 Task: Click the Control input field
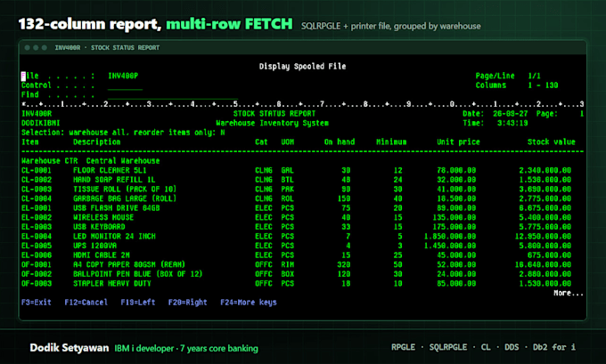126,85
